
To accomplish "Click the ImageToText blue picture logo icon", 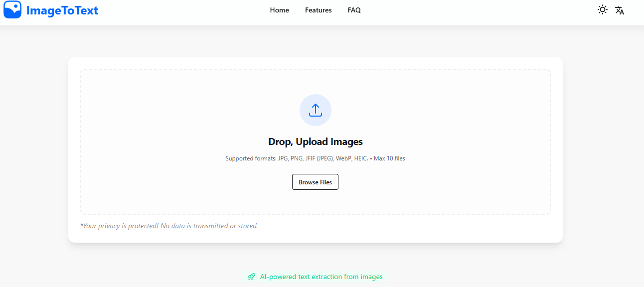I will (12, 10).
